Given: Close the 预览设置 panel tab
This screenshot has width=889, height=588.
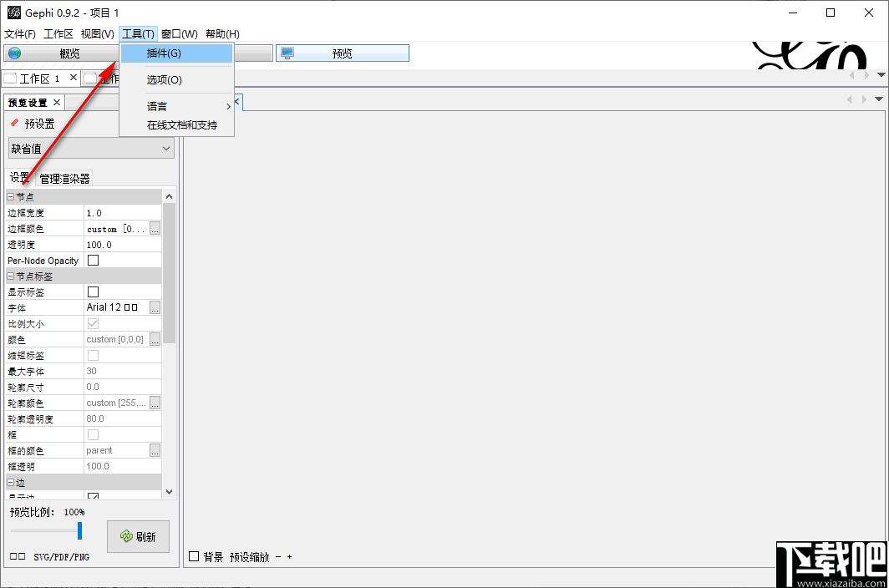Looking at the screenshot, I should pyautogui.click(x=57, y=102).
